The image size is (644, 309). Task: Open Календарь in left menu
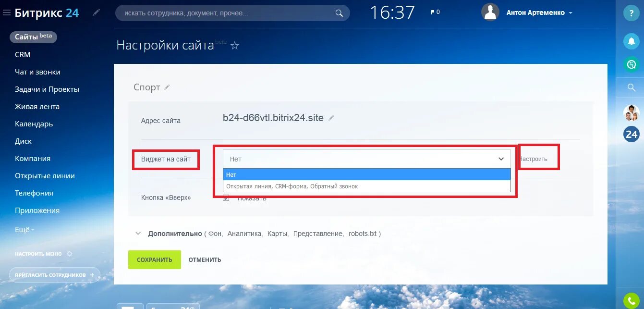[34, 124]
